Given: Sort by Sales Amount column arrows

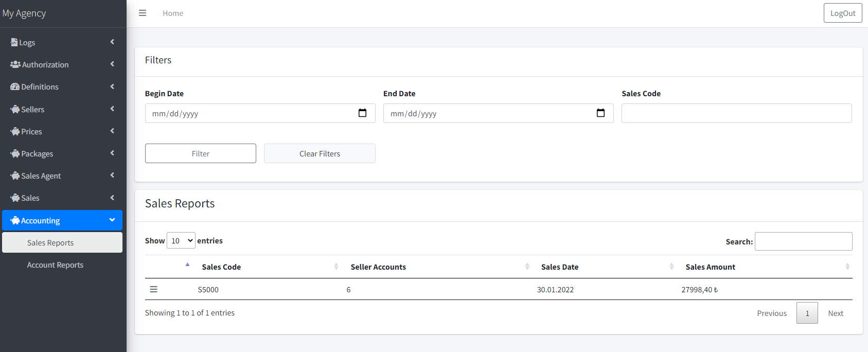Looking at the screenshot, I should (x=847, y=267).
